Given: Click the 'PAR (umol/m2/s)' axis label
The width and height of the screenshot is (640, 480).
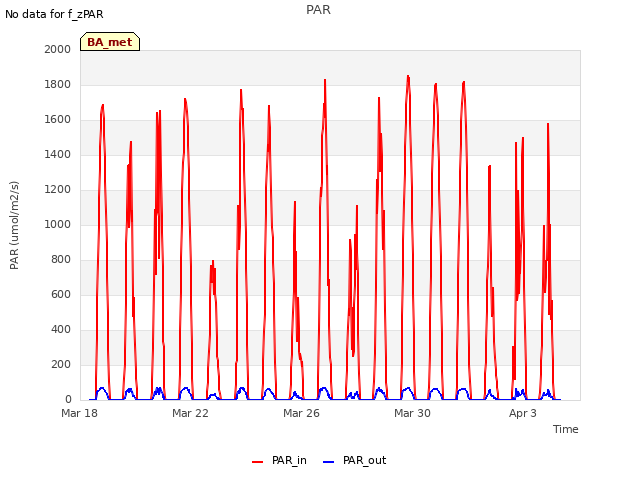Looking at the screenshot, I should [14, 225].
